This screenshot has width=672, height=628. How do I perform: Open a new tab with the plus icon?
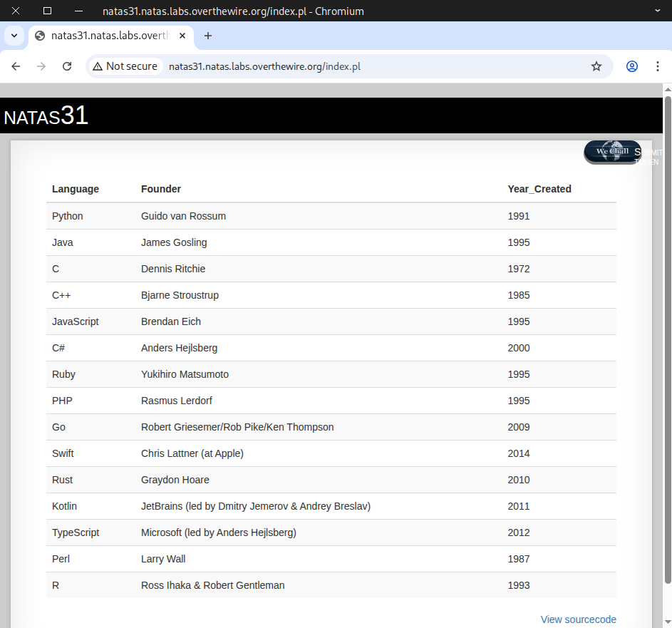[x=208, y=36]
